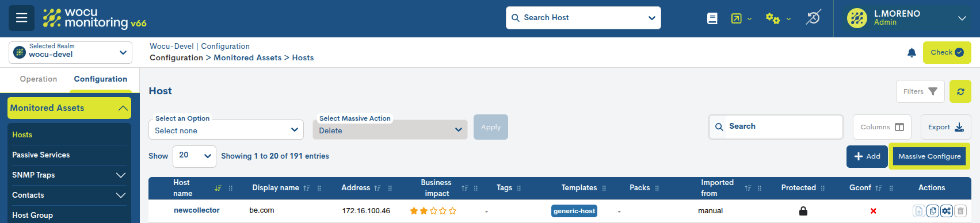Expand the gears settings chevron
Image resolution: width=980 pixels, height=223 pixels.
pyautogui.click(x=788, y=19)
